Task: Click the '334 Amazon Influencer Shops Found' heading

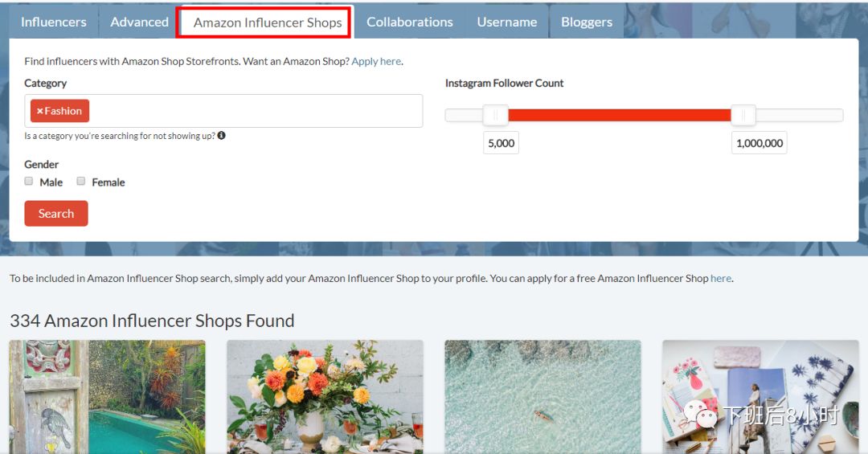Action: tap(152, 321)
